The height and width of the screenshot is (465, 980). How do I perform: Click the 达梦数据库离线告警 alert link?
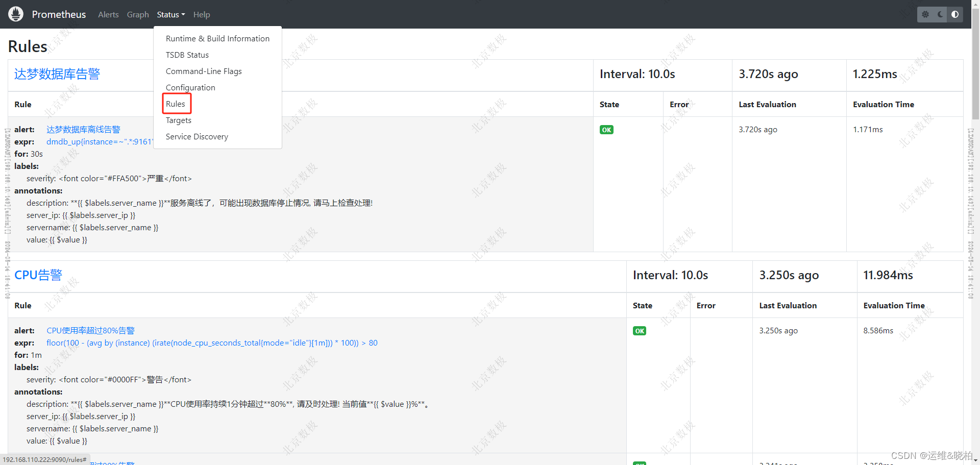click(x=83, y=130)
